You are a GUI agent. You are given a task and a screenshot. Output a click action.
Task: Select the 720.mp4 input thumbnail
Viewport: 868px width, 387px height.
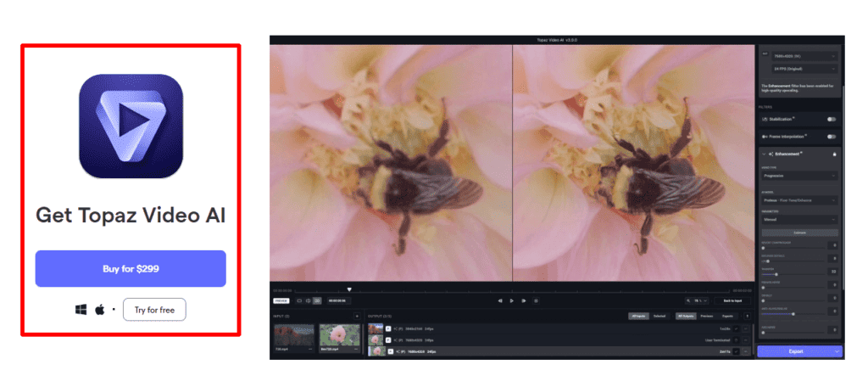point(294,337)
